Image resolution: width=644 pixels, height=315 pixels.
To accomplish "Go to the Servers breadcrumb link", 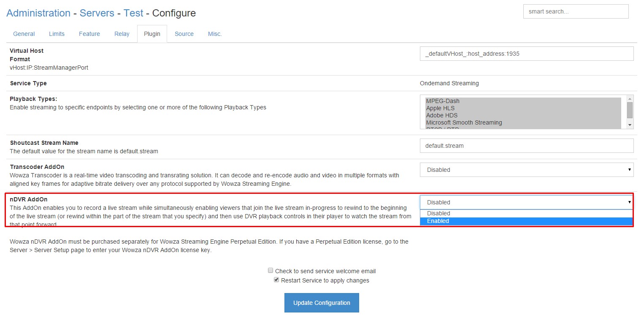I will (97, 13).
